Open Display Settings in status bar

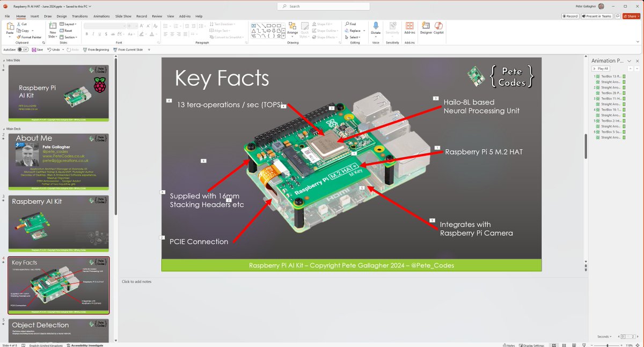click(x=531, y=345)
